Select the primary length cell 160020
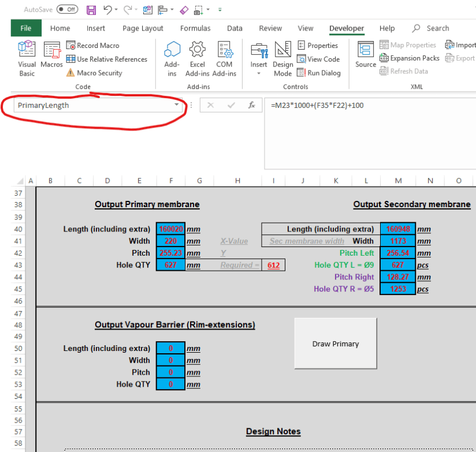The height and width of the screenshot is (452, 476). point(170,229)
